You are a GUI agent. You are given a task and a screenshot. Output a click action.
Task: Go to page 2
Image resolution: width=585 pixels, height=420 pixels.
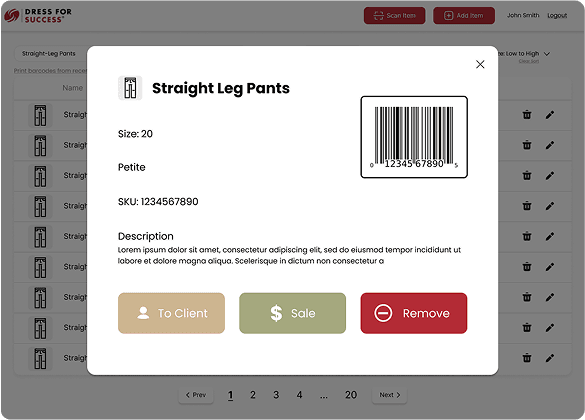253,395
